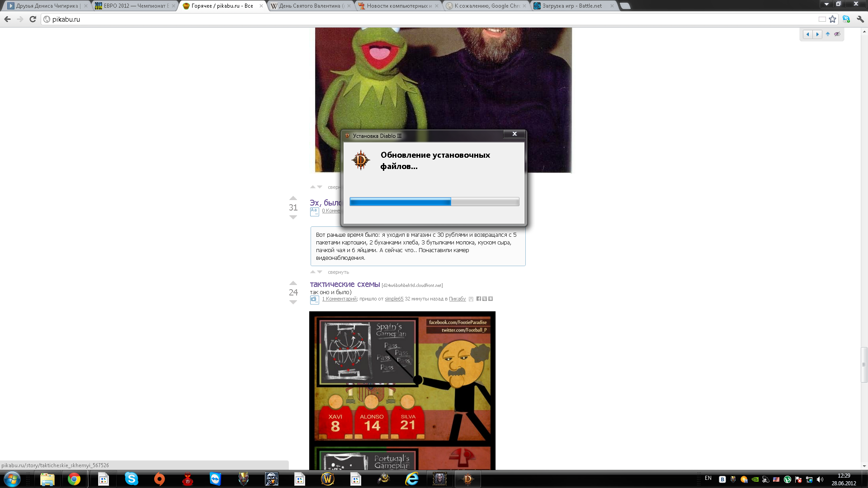Open Skype from the taskbar
Image resolution: width=868 pixels, height=488 pixels.
[x=132, y=479]
